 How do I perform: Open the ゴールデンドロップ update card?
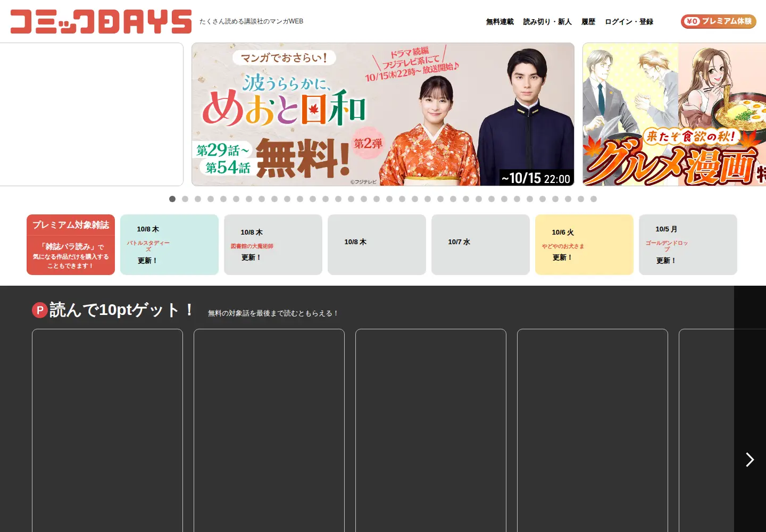(688, 245)
